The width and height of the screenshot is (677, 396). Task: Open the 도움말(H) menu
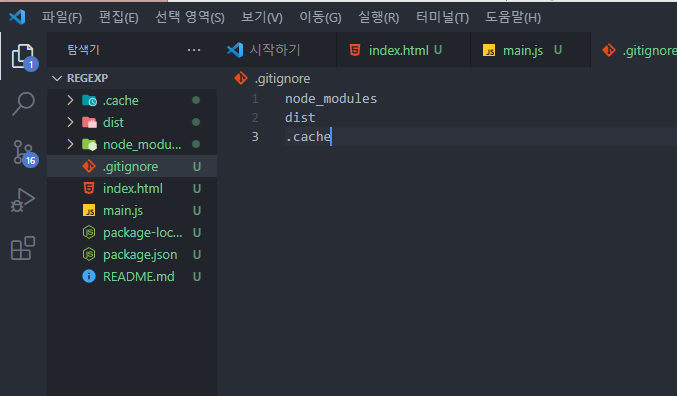point(513,17)
